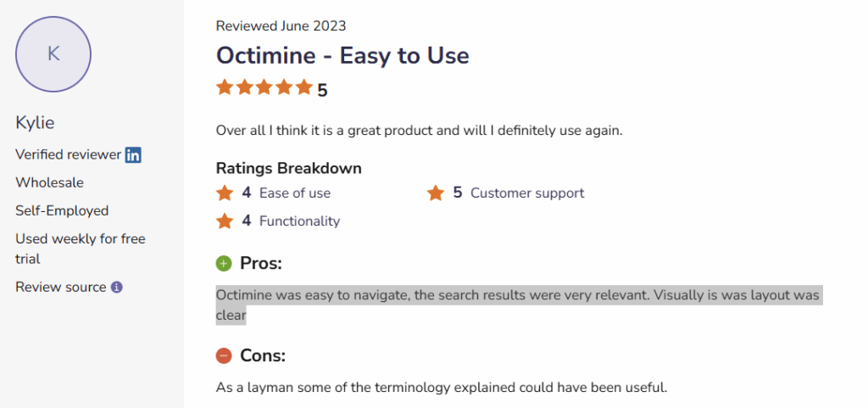
Task: Click the LinkedIn verified reviewer icon
Action: point(133,154)
